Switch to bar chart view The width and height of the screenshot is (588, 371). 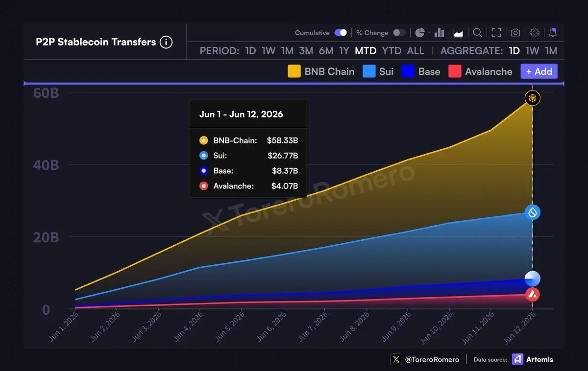[x=439, y=33]
